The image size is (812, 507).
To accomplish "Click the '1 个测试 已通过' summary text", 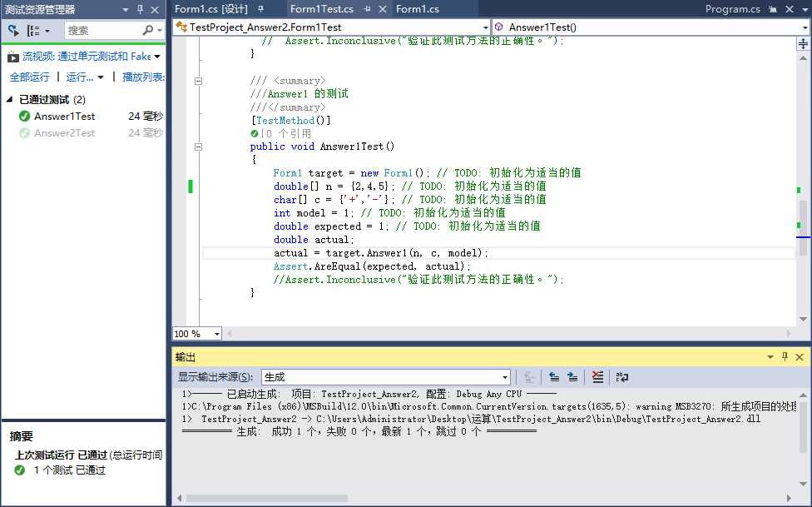I will click(70, 470).
